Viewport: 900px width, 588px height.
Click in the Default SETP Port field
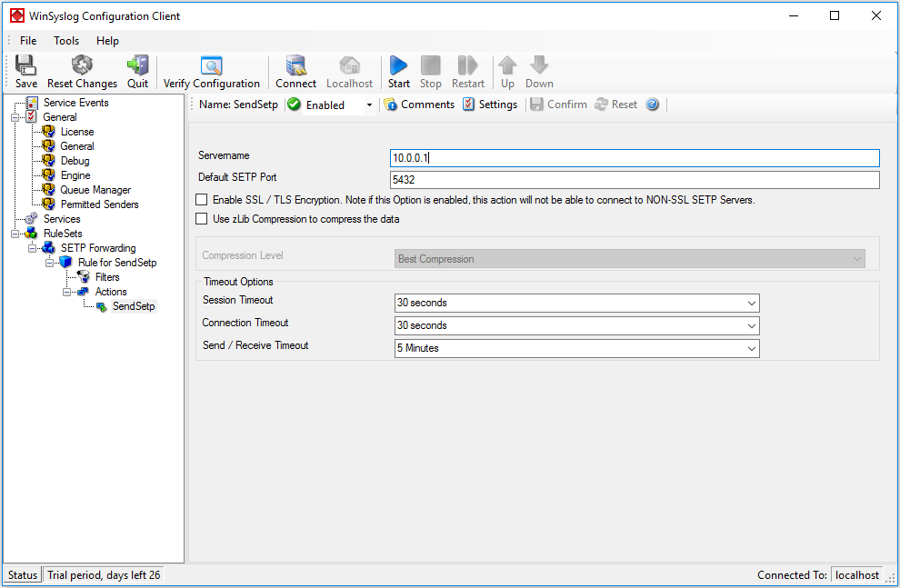pyautogui.click(x=635, y=180)
